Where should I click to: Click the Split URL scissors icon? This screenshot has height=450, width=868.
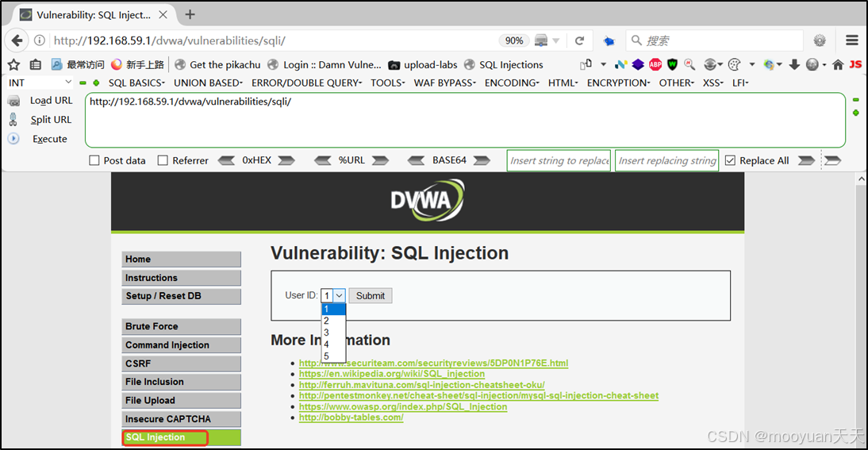tap(13, 120)
